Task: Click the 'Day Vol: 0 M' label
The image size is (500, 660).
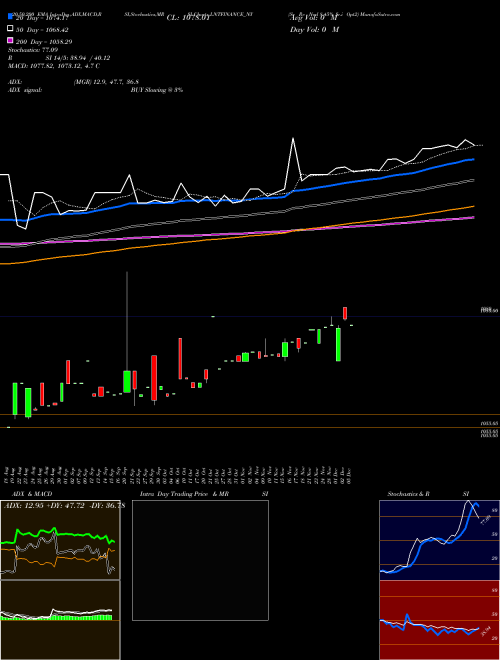Action: click(x=314, y=29)
